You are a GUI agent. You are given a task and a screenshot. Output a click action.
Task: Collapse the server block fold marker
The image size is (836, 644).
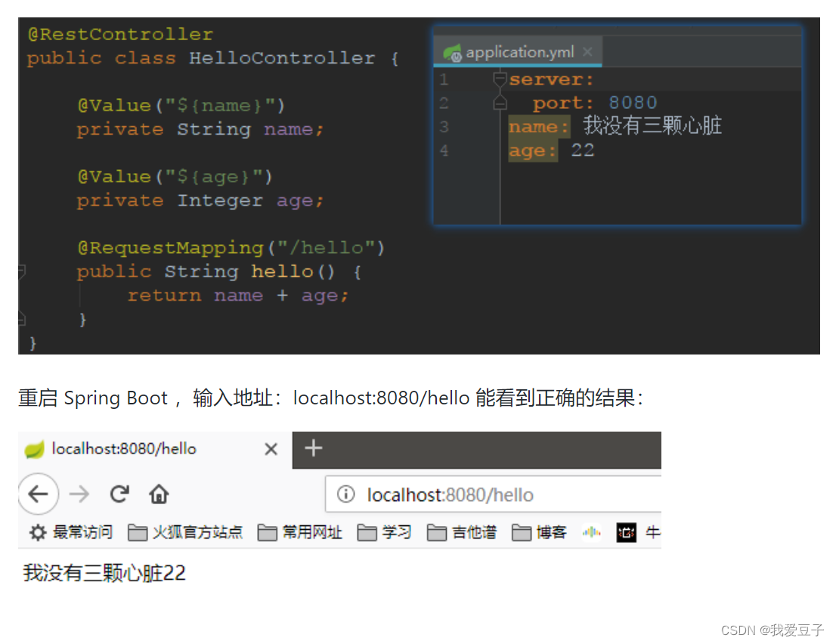tap(500, 79)
